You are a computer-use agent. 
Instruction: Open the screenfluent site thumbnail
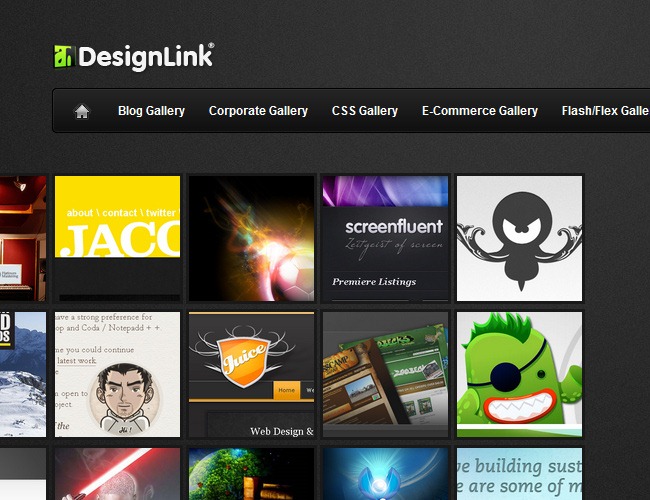(x=386, y=238)
